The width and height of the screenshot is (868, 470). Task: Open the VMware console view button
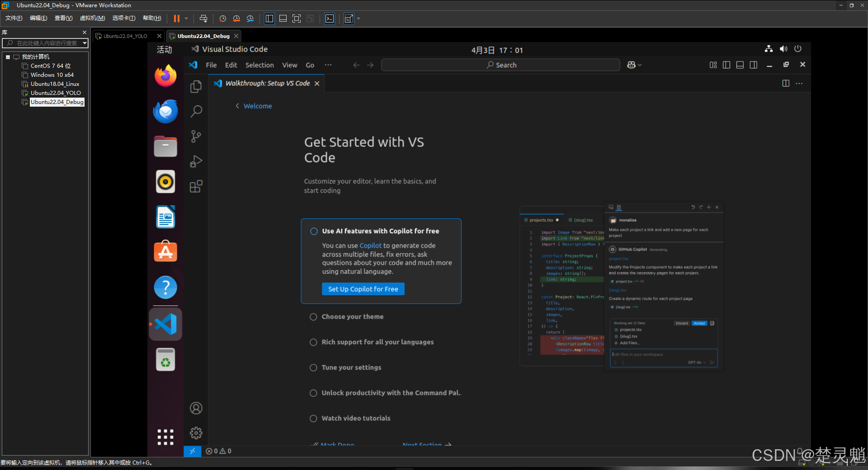(x=330, y=19)
